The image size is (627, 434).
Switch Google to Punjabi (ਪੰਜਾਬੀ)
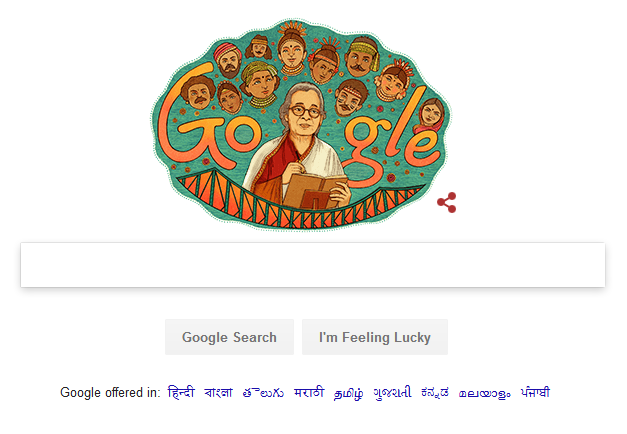535,392
